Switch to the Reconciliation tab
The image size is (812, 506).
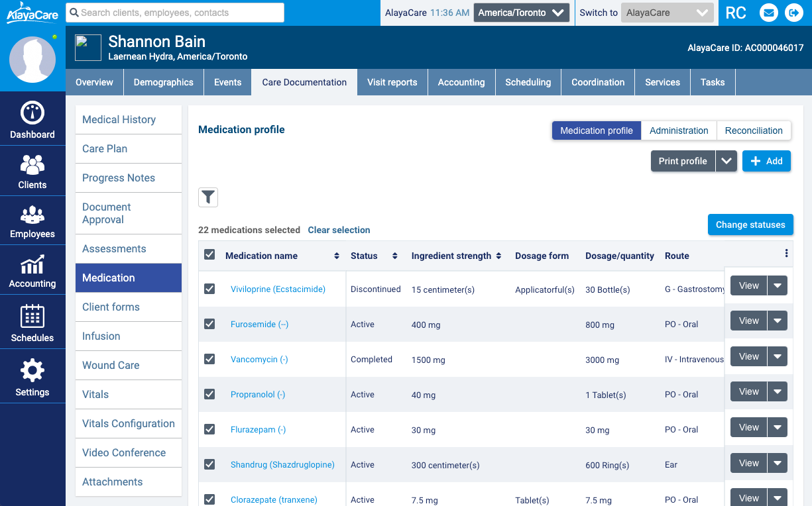coord(754,130)
